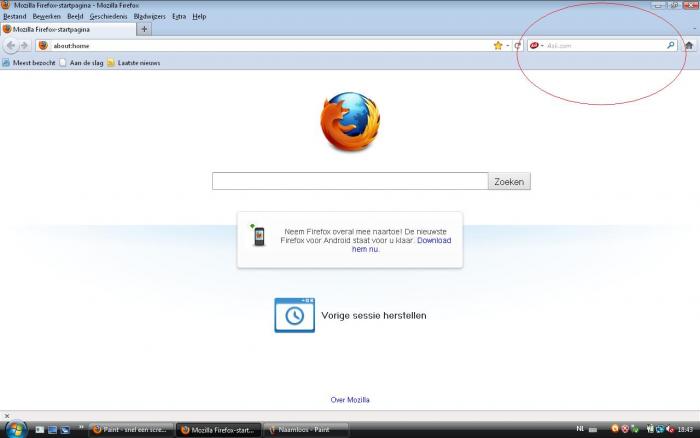Go forward with the forward arrow button
700x438 pixels.
(x=25, y=46)
